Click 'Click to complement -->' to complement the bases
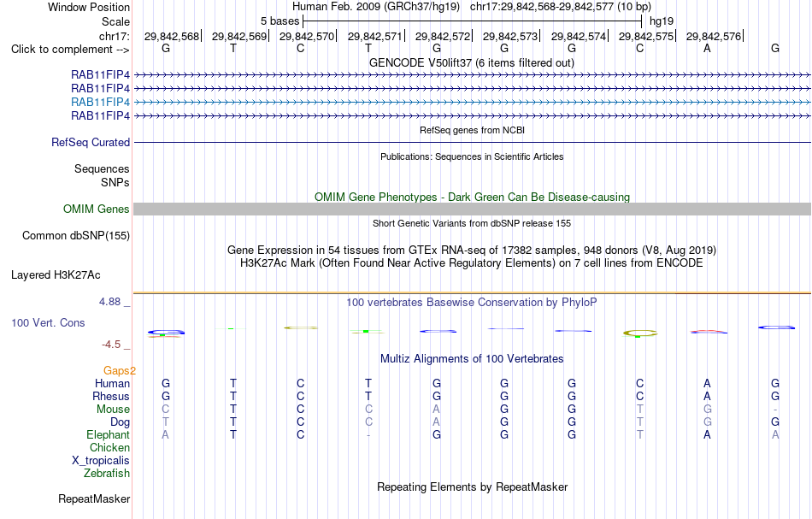 (70, 50)
